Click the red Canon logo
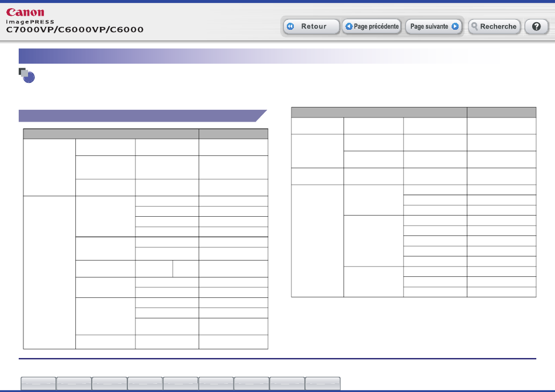555x392 pixels. 25,13
